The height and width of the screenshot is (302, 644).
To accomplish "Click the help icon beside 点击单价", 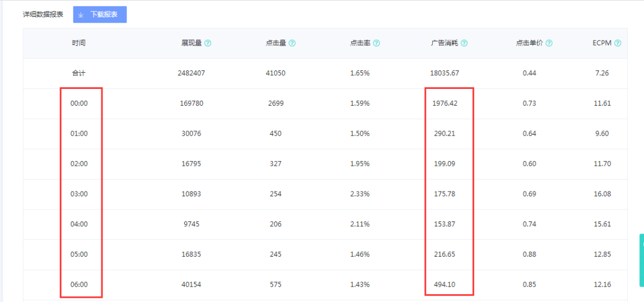I will 549,44.
